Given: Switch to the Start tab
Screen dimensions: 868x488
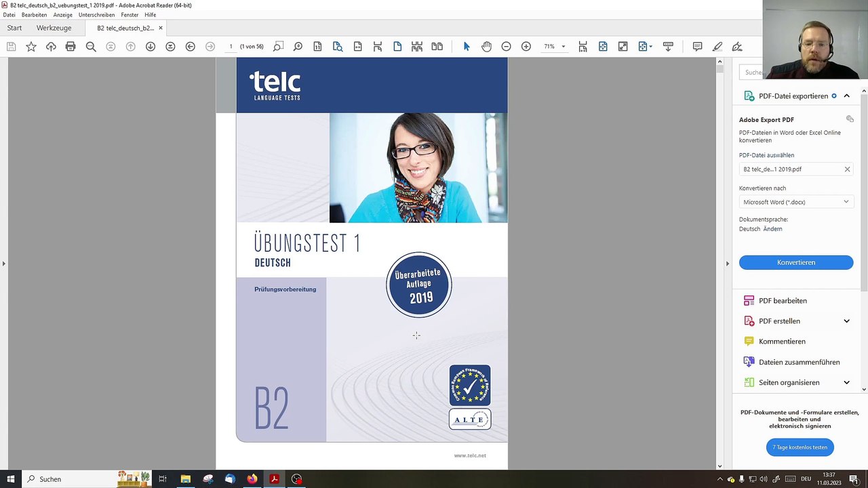Looking at the screenshot, I should (14, 28).
